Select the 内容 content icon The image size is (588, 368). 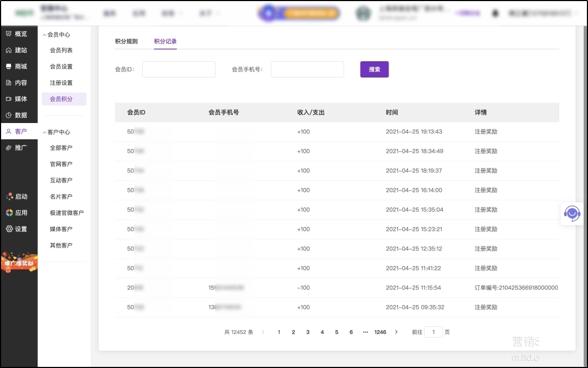pyautogui.click(x=9, y=83)
